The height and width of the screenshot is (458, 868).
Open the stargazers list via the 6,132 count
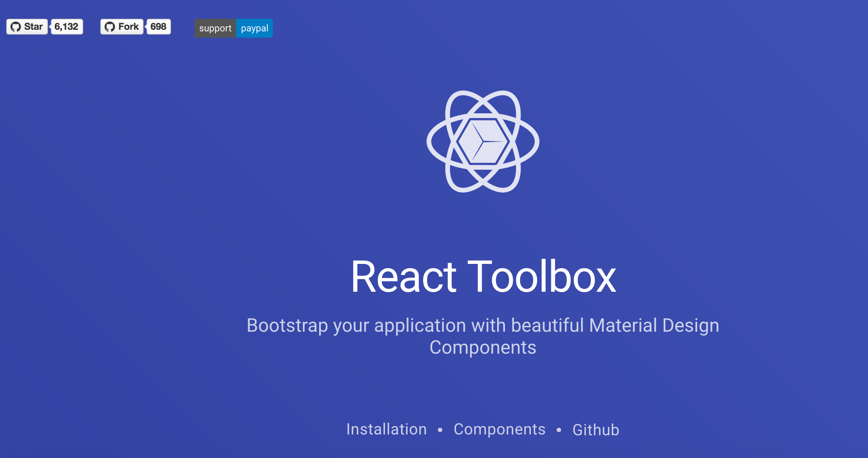point(67,26)
